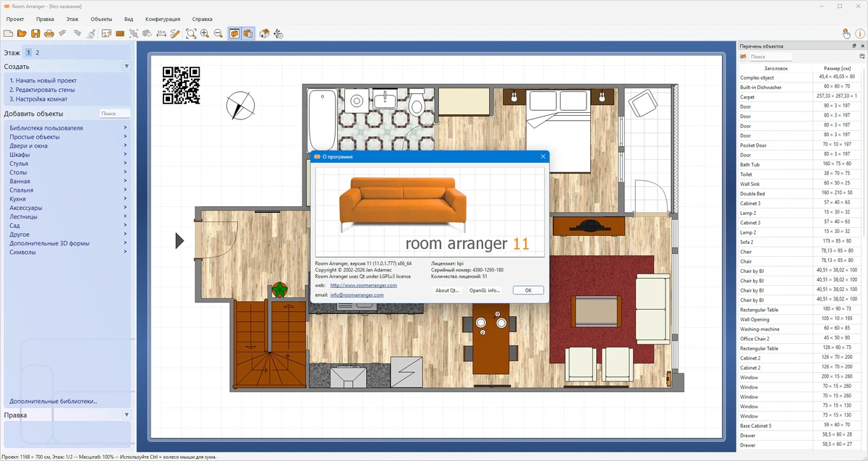Click the Redo arrow in the toolbar
Screen dimensions: 868x461
tap(77, 33)
